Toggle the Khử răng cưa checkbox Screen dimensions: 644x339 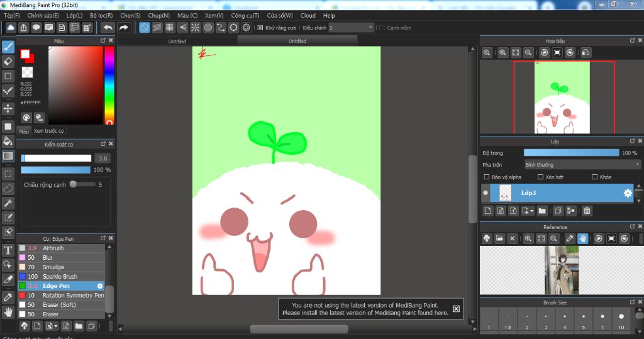tap(260, 28)
